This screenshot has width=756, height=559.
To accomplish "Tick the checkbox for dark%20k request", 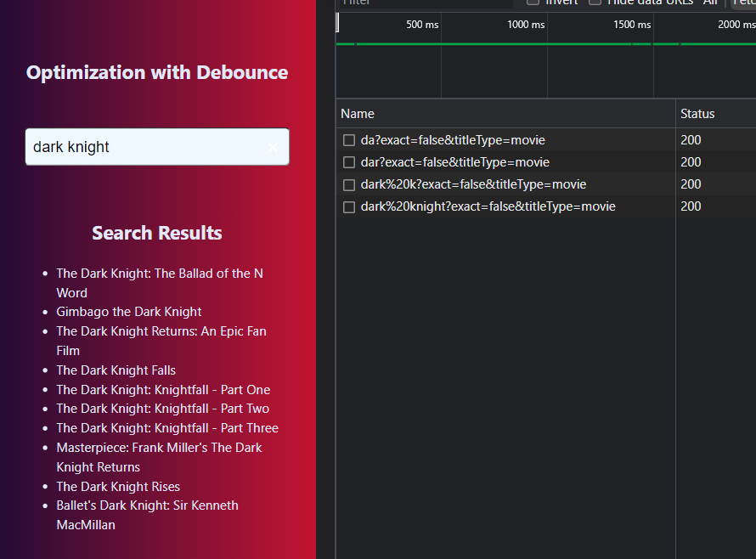I will (348, 184).
